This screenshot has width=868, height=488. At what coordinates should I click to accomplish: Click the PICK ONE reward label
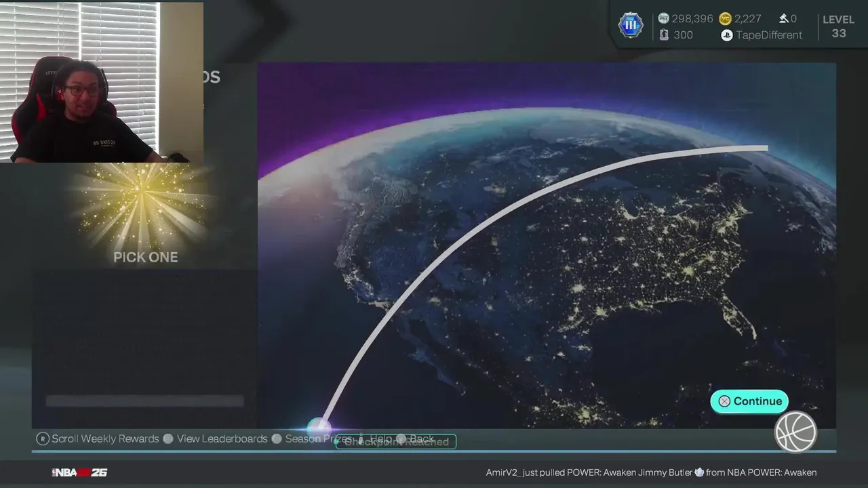tap(146, 257)
